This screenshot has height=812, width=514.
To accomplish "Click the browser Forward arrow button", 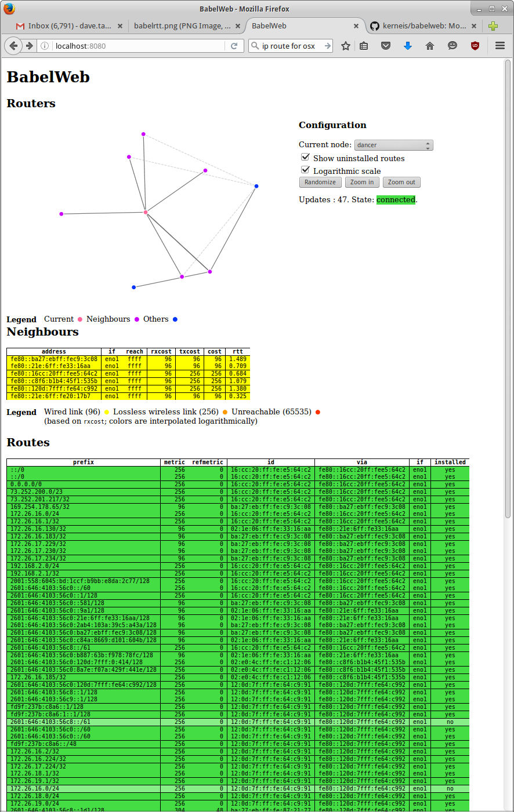I will pyautogui.click(x=29, y=46).
